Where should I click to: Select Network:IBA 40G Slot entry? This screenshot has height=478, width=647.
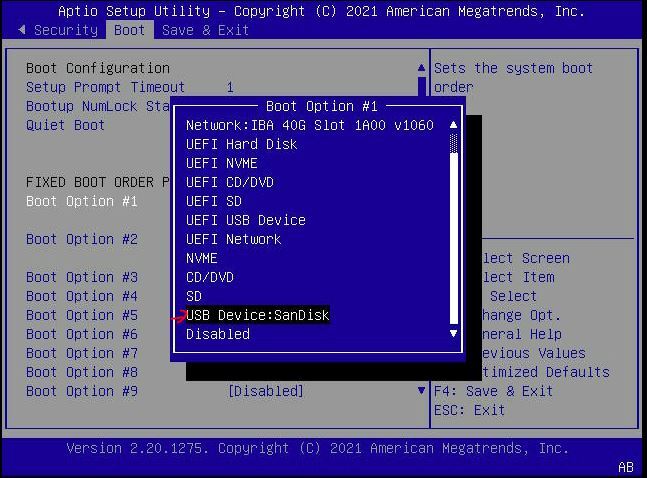(309, 125)
